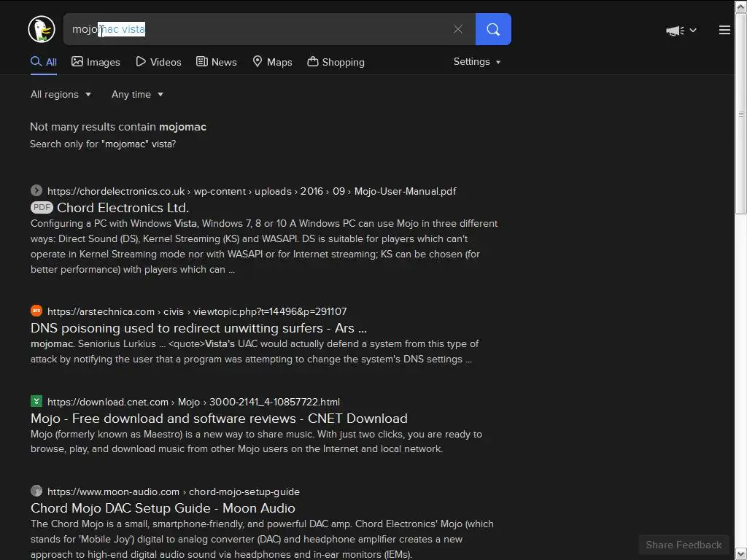Open the chordelectronics.co.uk URL breadcrumb
This screenshot has width=747, height=560.
click(252, 191)
